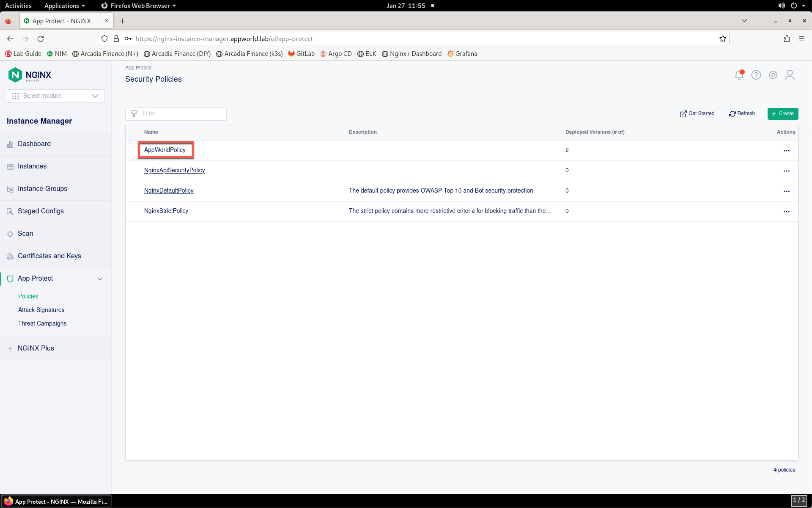
Task: Open the user account profile icon
Action: (790, 75)
